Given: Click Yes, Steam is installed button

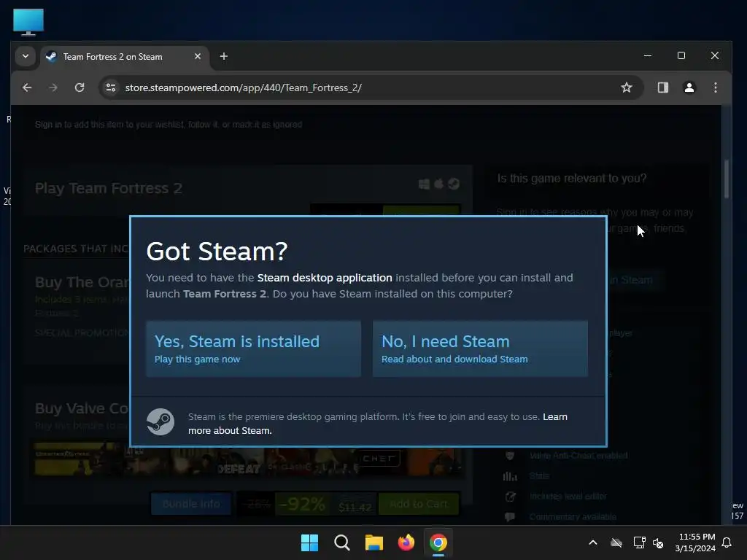Looking at the screenshot, I should point(253,349).
